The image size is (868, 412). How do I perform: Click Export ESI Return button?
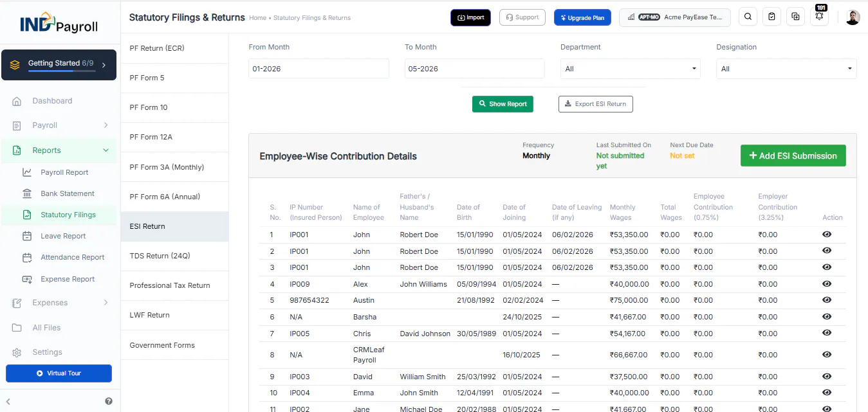click(x=596, y=104)
